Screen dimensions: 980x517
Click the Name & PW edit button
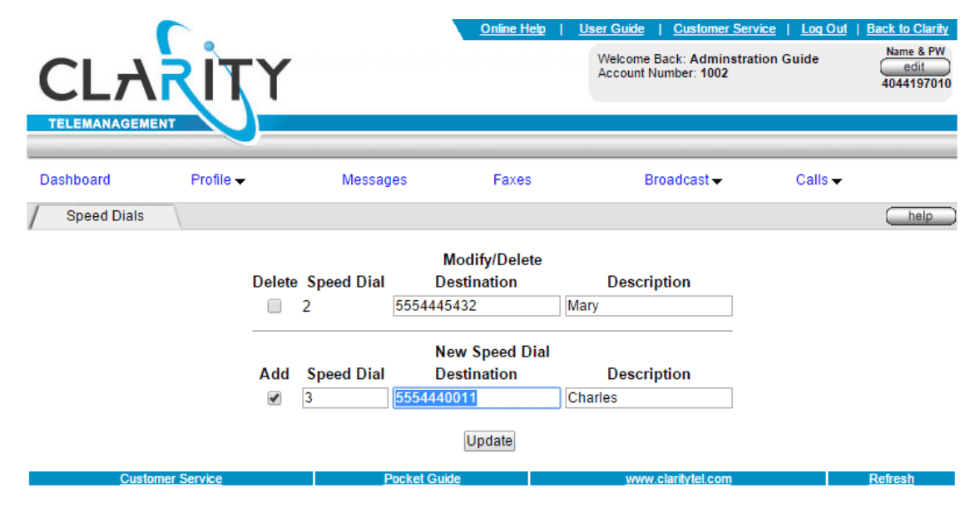point(914,67)
